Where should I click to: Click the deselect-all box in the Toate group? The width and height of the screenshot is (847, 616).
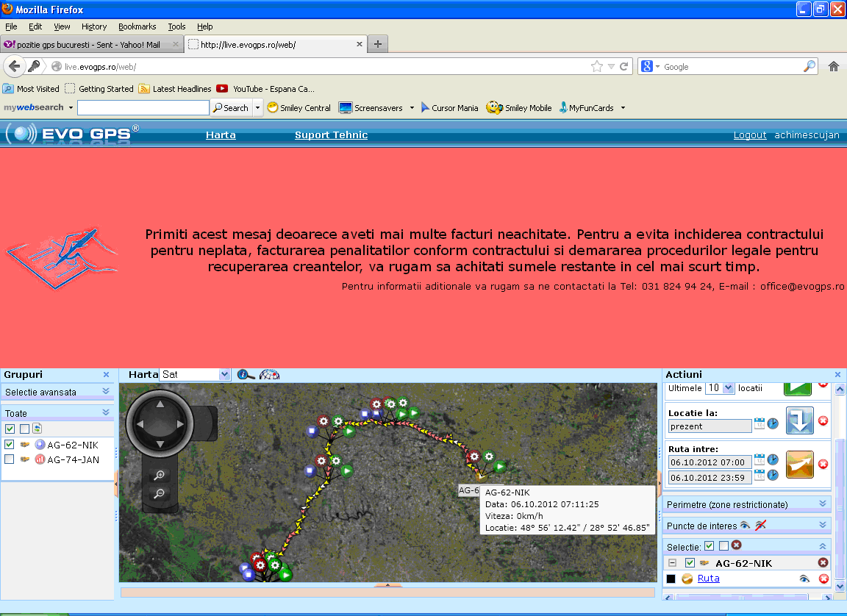click(x=24, y=429)
